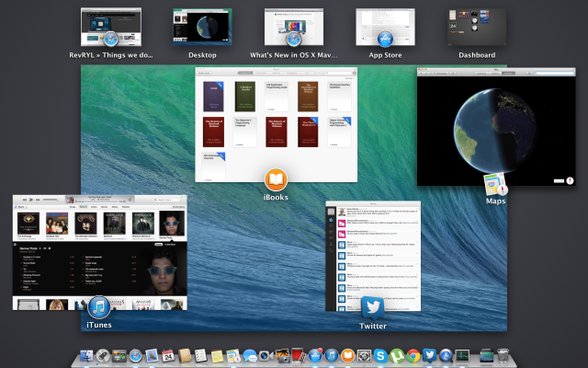The width and height of the screenshot is (588, 368).
Task: Open Reminders checklist icon in dock
Action: (x=200, y=355)
